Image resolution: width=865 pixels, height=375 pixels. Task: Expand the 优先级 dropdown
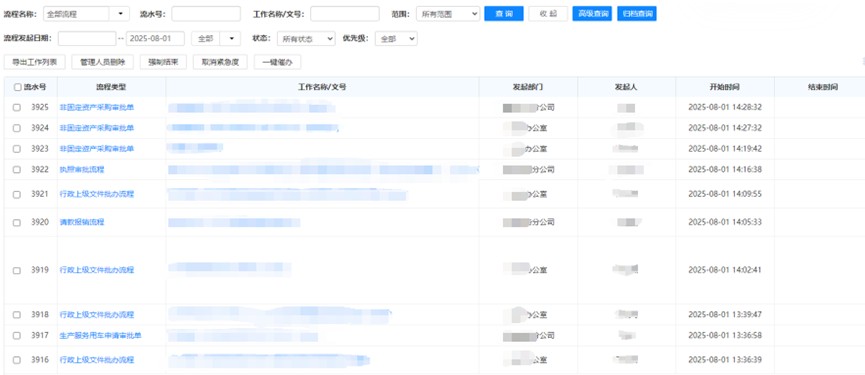(x=396, y=39)
